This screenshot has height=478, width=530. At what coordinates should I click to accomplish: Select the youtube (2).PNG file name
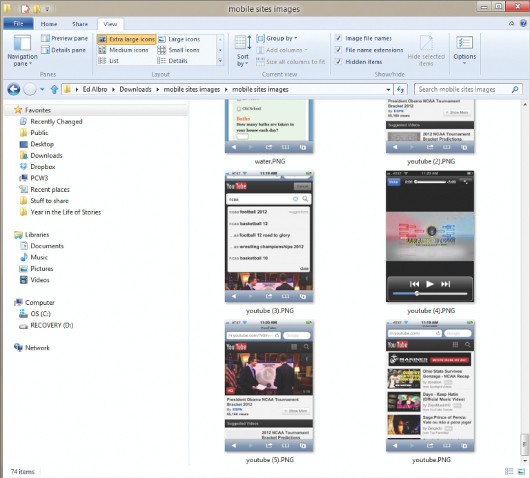pyautogui.click(x=431, y=162)
